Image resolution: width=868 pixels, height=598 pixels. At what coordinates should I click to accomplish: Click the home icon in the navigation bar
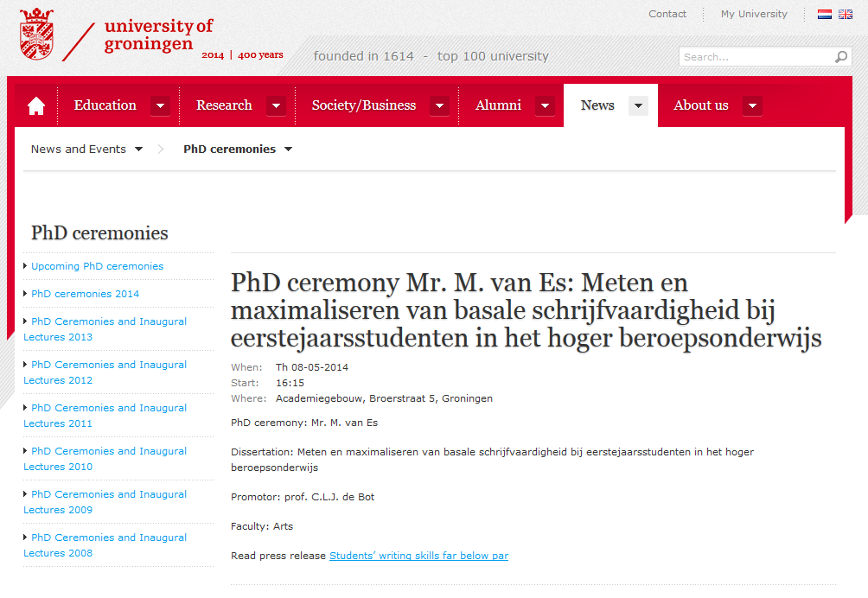pyautogui.click(x=36, y=105)
